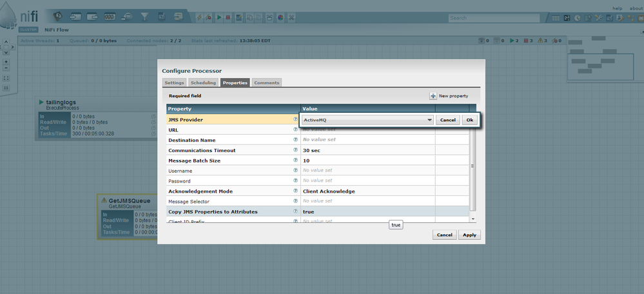Screen dimensions: 644x294
Task: Switch to the Comments tab
Action: [266, 83]
